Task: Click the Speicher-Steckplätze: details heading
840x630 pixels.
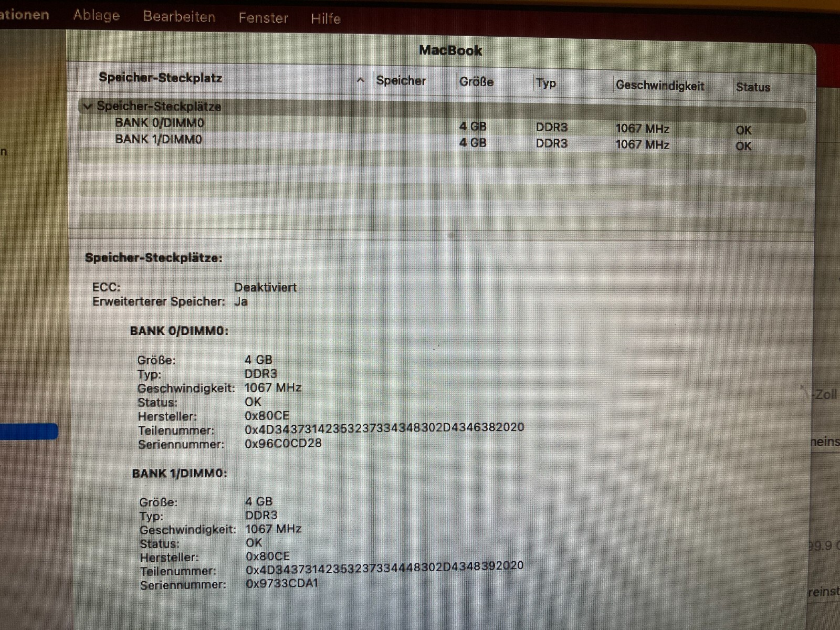Action: [x=153, y=258]
